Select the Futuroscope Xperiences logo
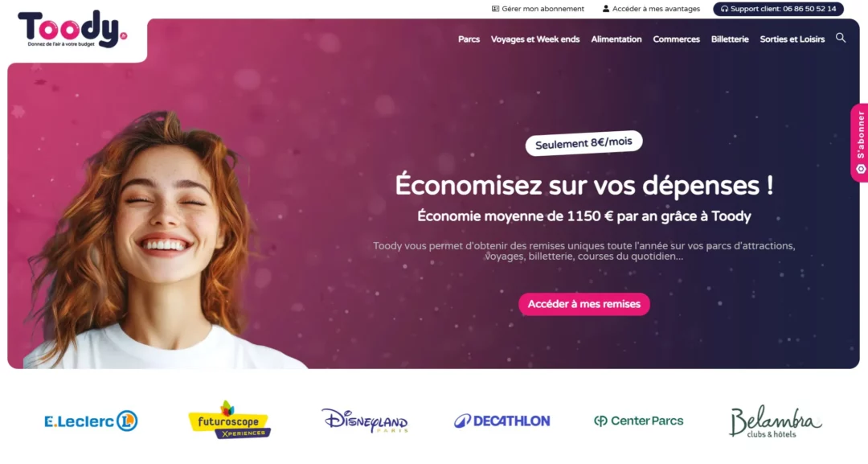The width and height of the screenshot is (868, 464). pos(229,421)
